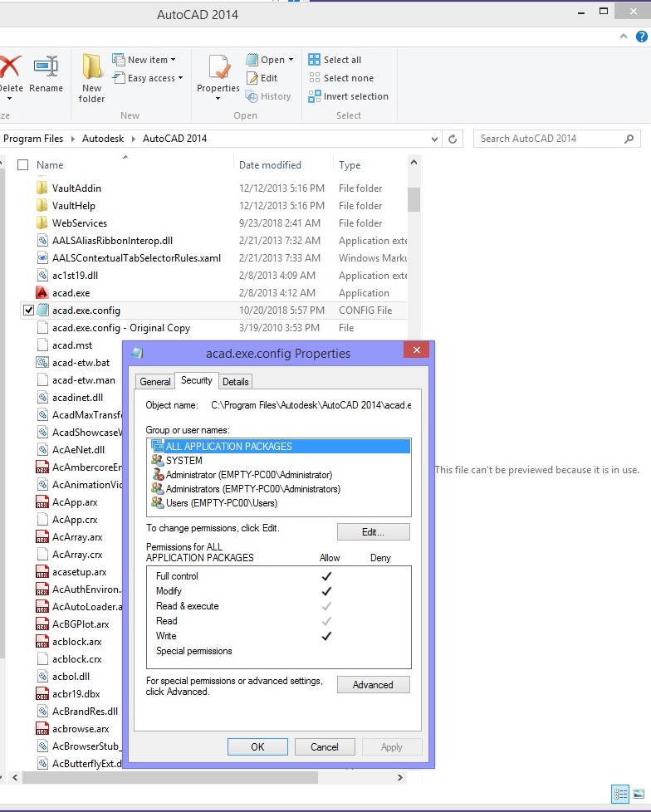Click the Apply button
The height and width of the screenshot is (812, 651).
(392, 746)
